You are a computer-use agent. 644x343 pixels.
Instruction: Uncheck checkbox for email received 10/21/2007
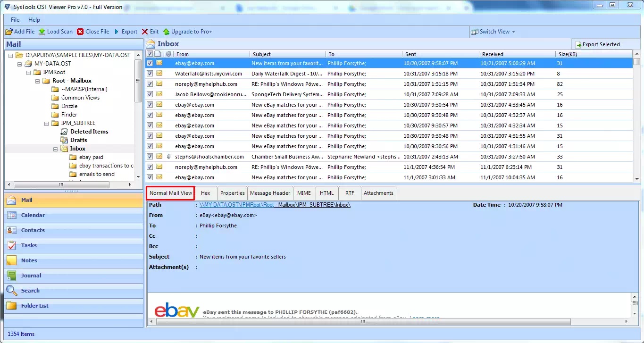click(x=150, y=63)
